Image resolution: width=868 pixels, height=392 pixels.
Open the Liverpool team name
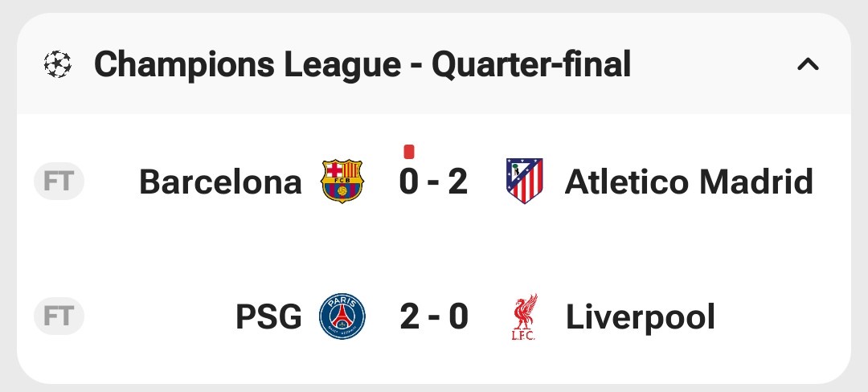click(641, 317)
